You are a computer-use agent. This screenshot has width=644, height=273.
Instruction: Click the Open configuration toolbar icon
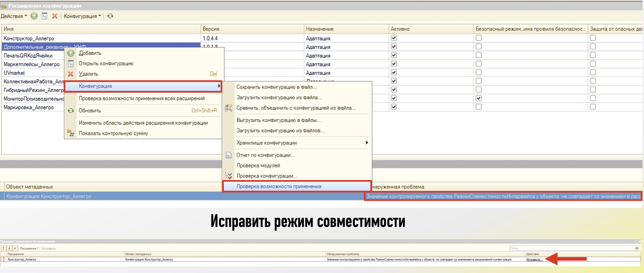(45, 16)
